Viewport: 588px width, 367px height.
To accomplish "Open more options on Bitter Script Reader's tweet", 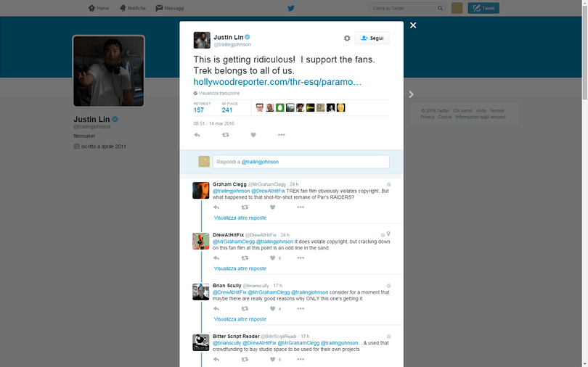I will click(301, 360).
